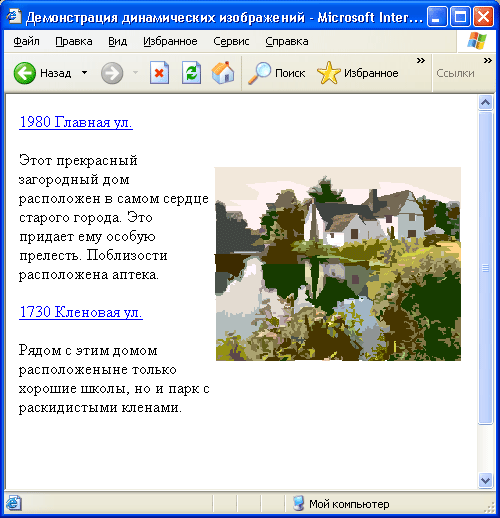500x518 pixels.
Task: Open Избранное favorites star button
Action: (357, 73)
